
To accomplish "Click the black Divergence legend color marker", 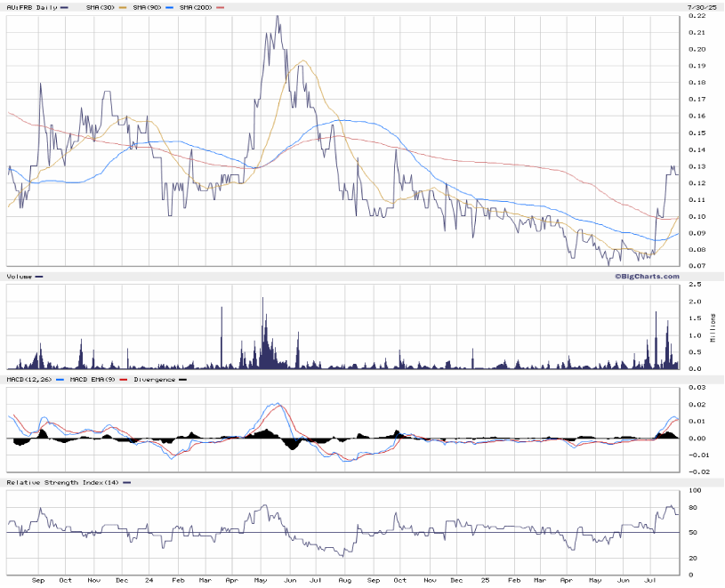I will [183, 380].
